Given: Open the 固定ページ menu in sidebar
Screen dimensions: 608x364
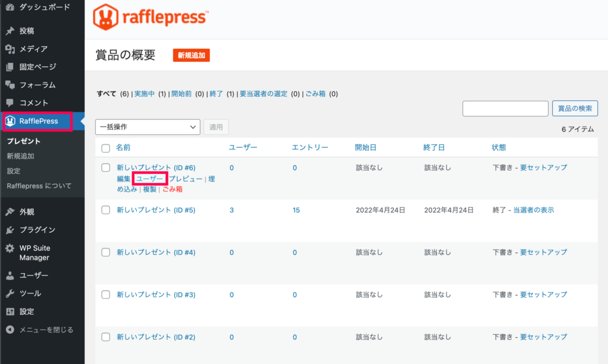Looking at the screenshot, I should point(37,67).
